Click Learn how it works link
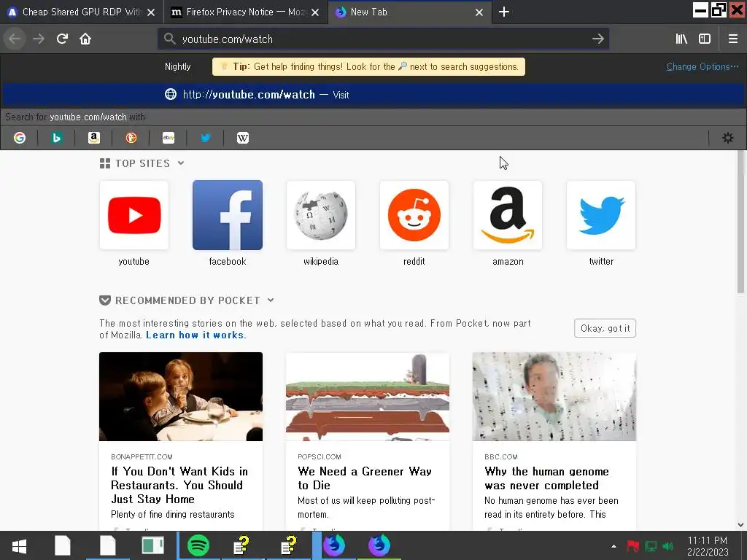The image size is (747, 560). click(x=196, y=335)
